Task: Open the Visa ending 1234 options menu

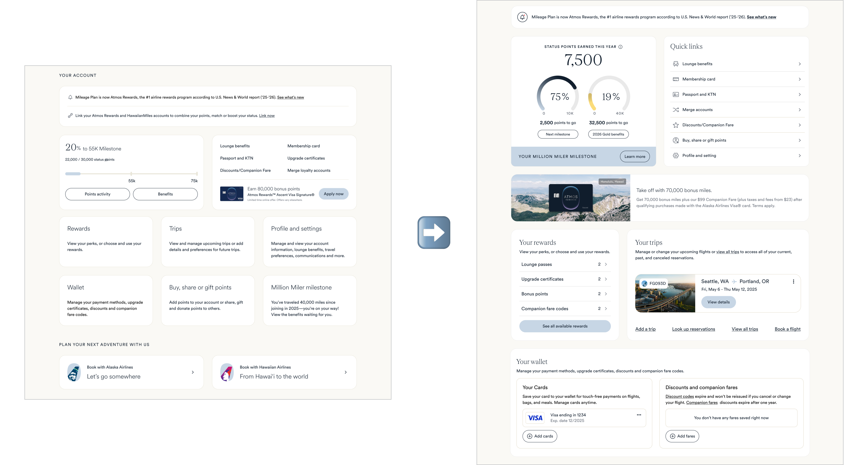Action: tap(639, 415)
